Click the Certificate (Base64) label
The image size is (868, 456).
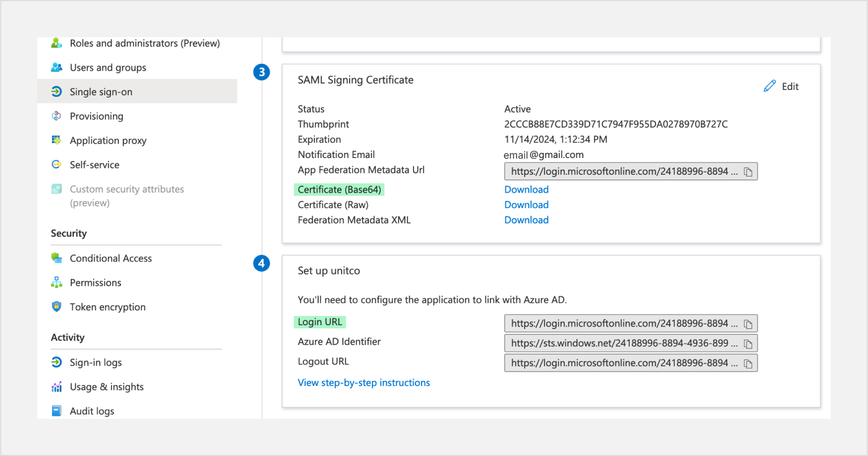[339, 190]
